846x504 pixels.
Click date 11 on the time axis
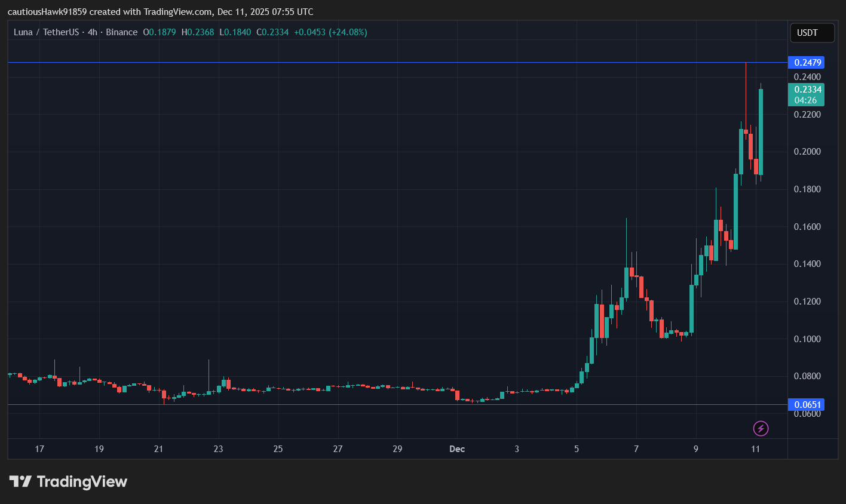tap(755, 449)
